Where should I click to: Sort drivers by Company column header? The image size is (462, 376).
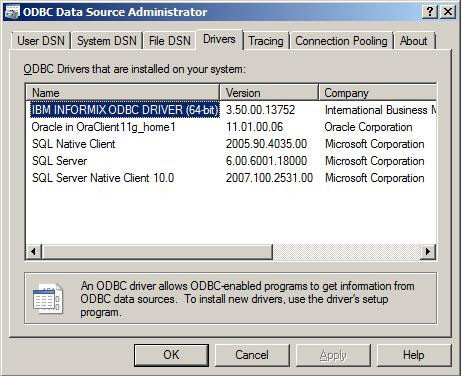click(x=377, y=93)
